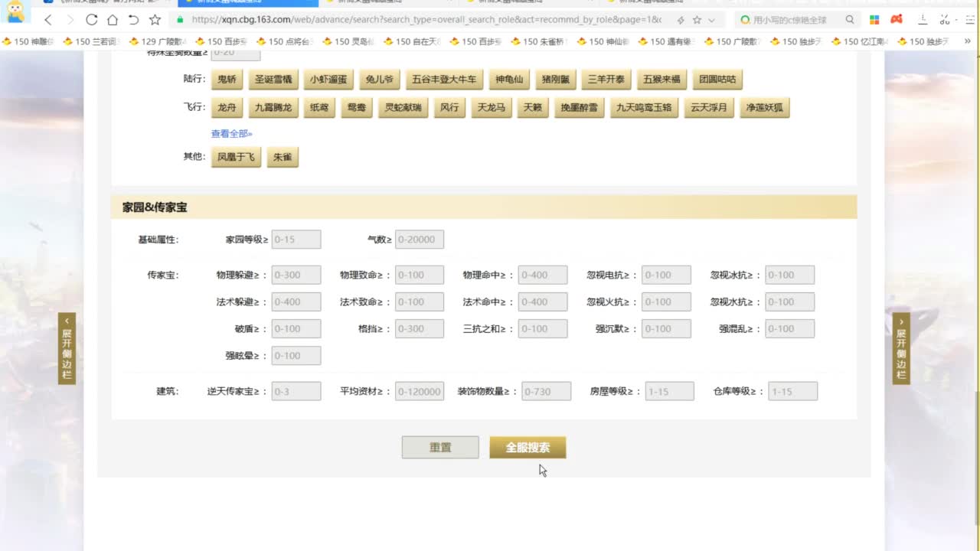Open bookmark '150 忆江南'
The image size is (980, 551).
859,41
